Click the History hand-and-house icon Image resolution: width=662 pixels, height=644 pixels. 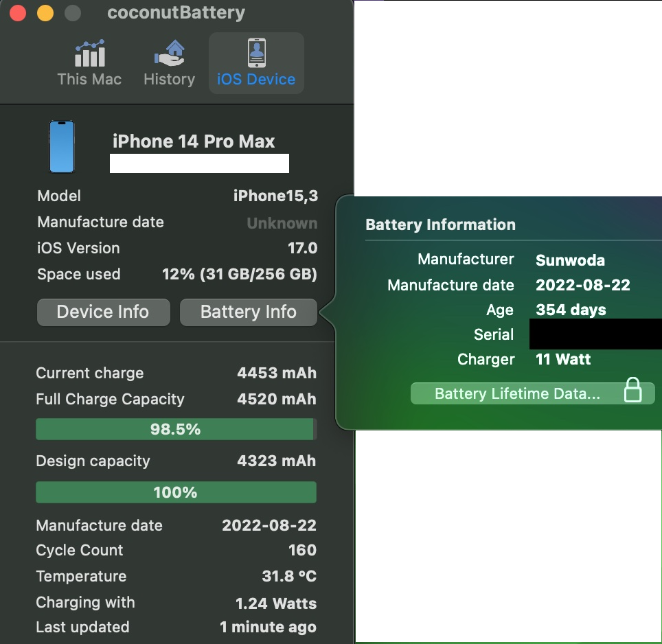(170, 53)
